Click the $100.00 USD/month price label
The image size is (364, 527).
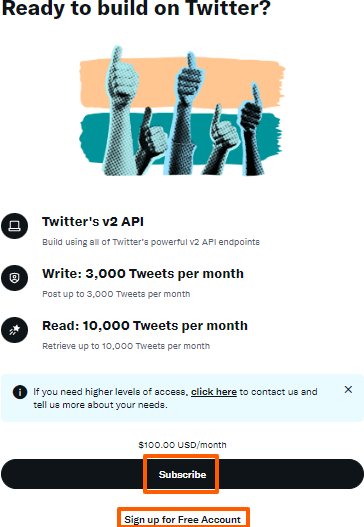tap(182, 445)
